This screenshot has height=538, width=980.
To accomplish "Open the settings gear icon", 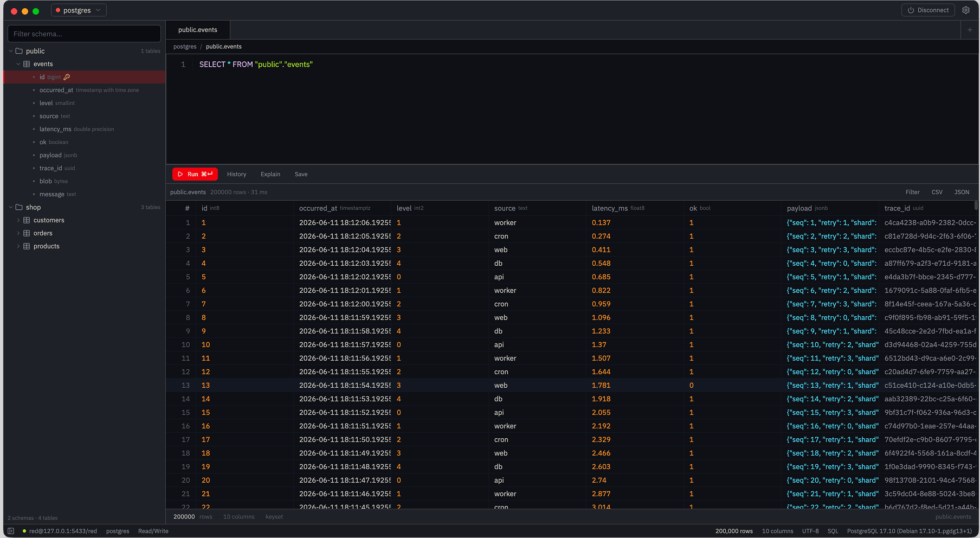I will point(966,10).
